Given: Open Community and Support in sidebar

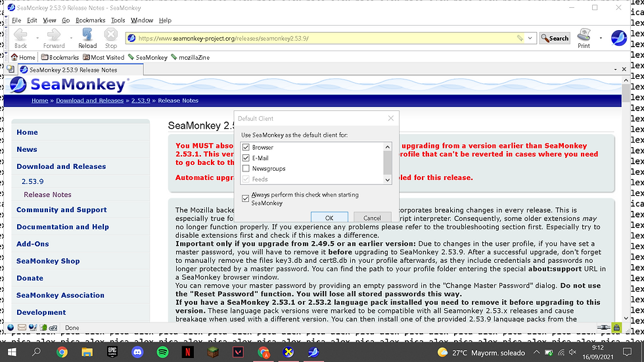Looking at the screenshot, I should point(62,210).
